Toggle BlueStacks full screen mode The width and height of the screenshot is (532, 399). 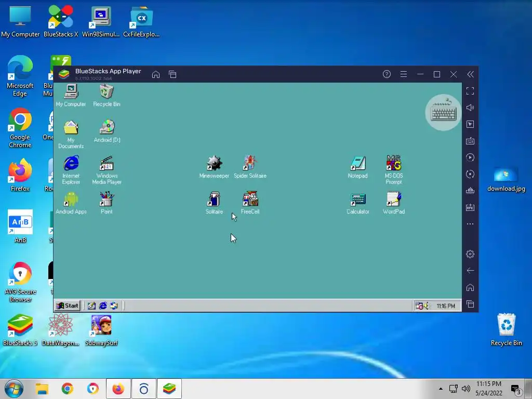coord(470,91)
